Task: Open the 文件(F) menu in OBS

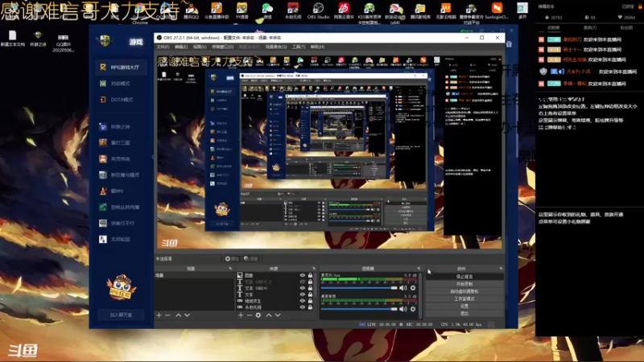Action: tap(163, 47)
